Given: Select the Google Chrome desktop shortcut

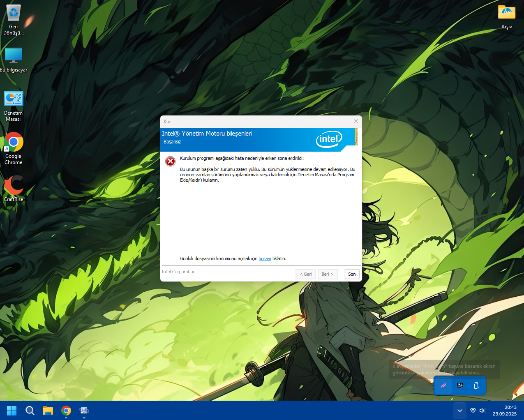Looking at the screenshot, I should [14, 148].
